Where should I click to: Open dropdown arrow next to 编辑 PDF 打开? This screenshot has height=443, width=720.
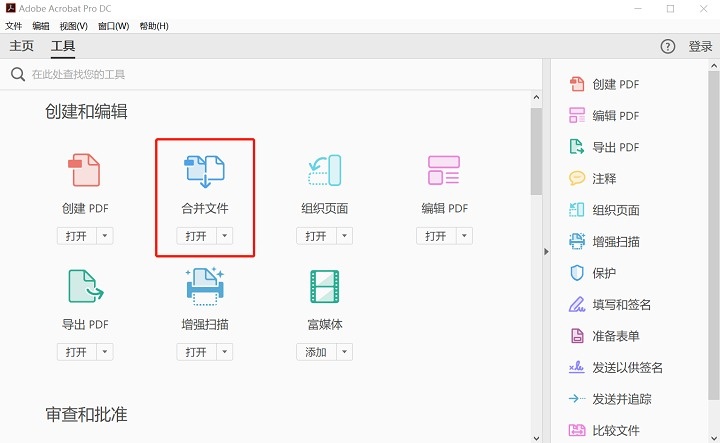pos(464,236)
